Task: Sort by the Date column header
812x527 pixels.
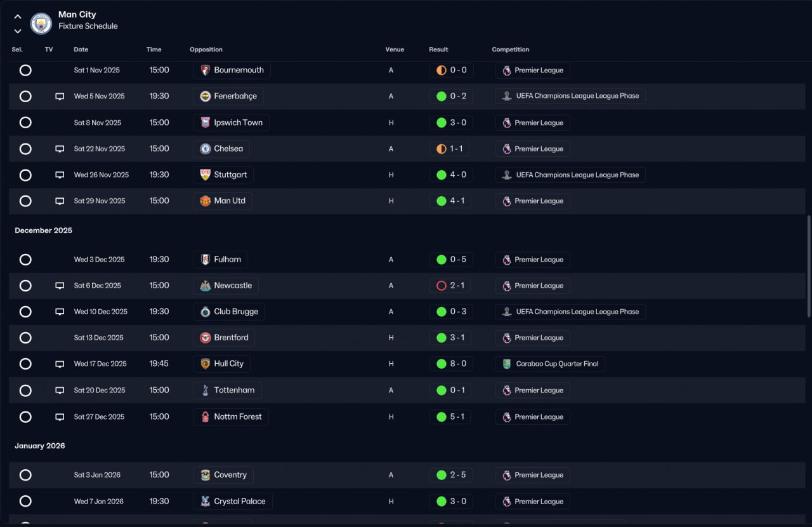Action: coord(81,50)
